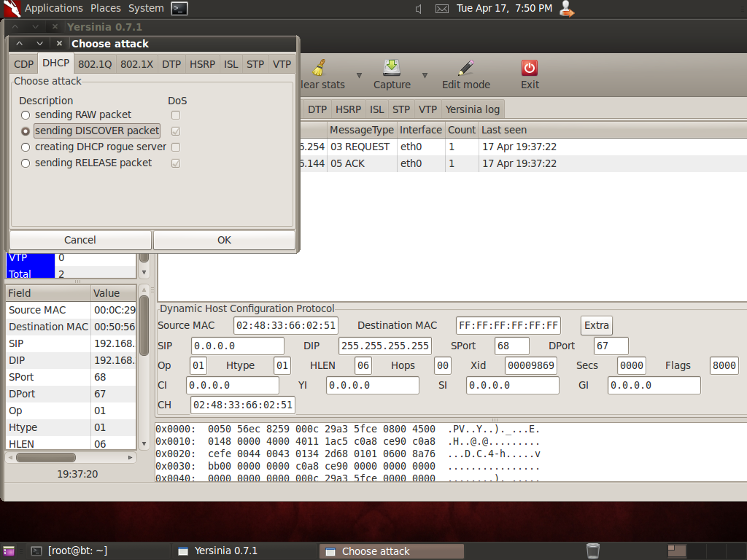Screen dimensions: 747x560
Task: Select the sending RELEASE packet radio button
Action: point(26,163)
